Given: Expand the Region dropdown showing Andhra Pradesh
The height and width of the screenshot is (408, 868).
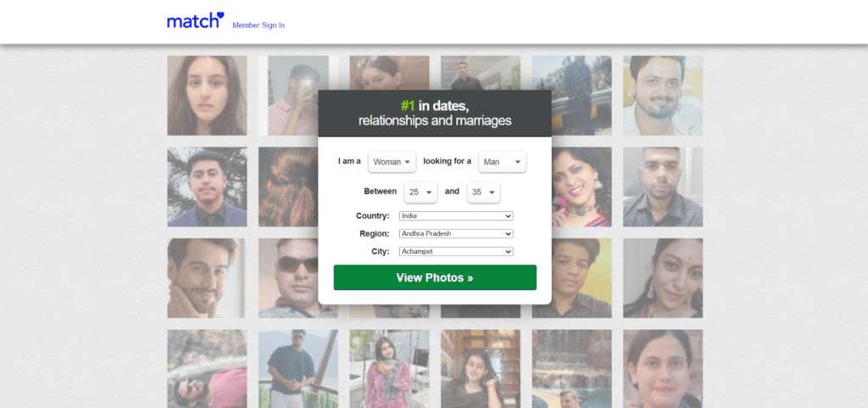Looking at the screenshot, I should pos(456,233).
